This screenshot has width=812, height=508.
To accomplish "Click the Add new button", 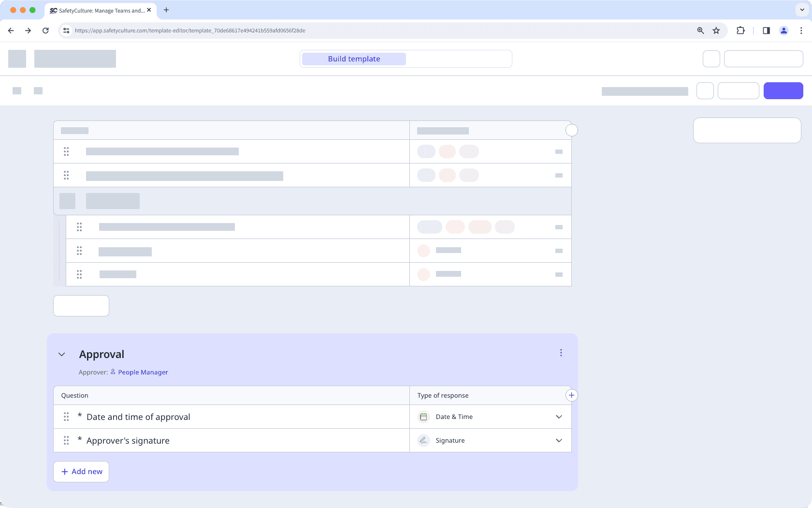I will point(81,471).
